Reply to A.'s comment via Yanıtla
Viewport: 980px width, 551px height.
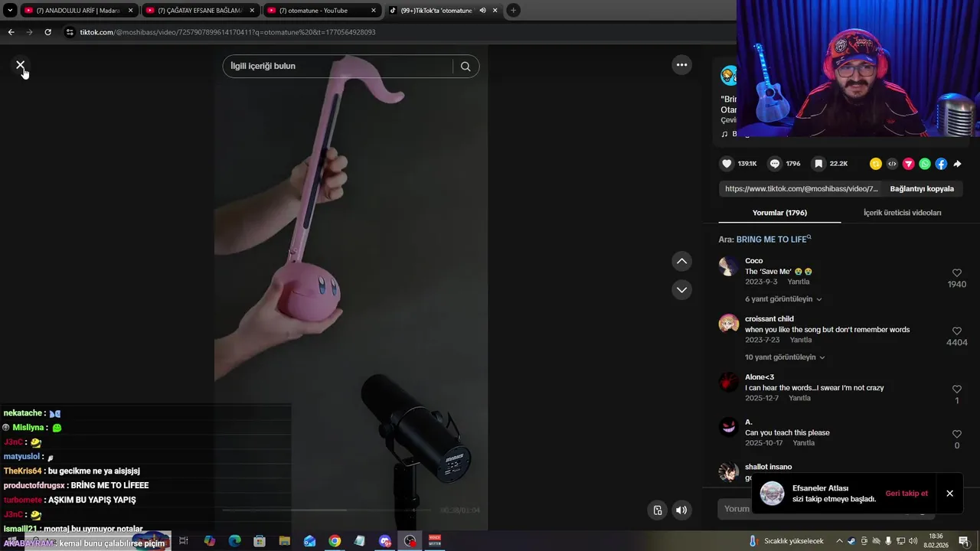tap(804, 443)
